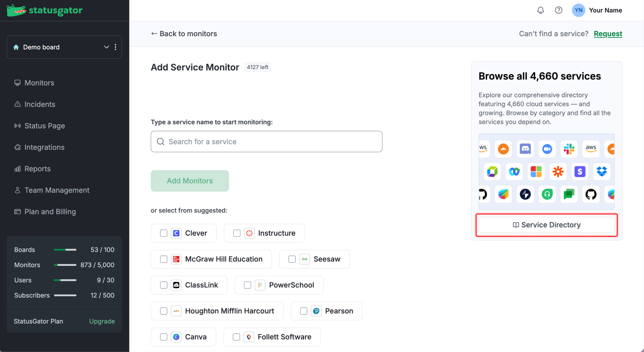The width and height of the screenshot is (644, 352).
Task: Click the Zoom logo tile
Action: coord(547,149)
